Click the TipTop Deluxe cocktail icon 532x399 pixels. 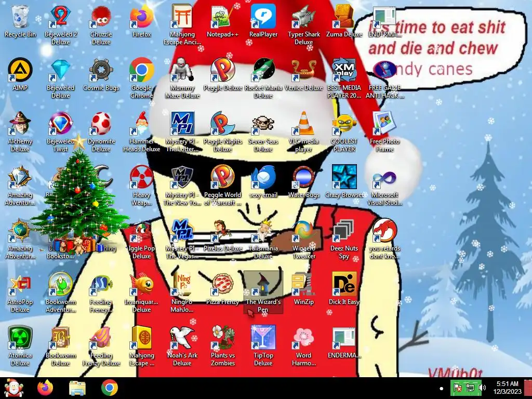pos(263,346)
